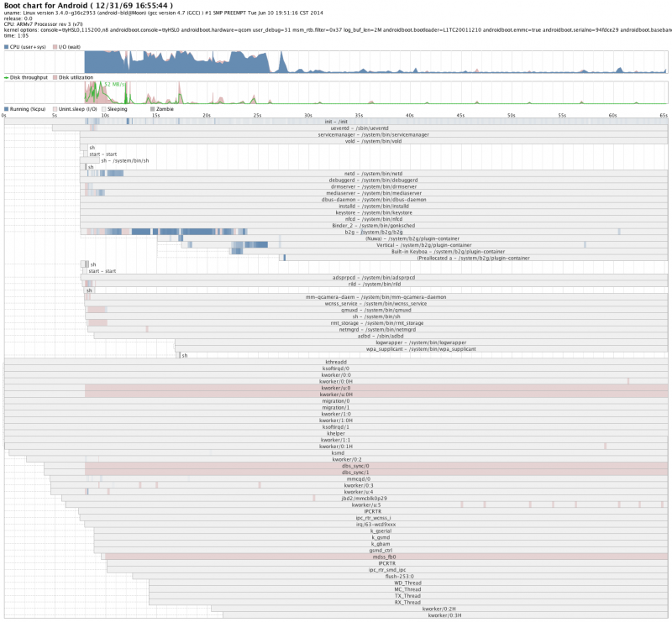
Task: Select the 'adbd - /sbin/adbd' row
Action: (381, 336)
